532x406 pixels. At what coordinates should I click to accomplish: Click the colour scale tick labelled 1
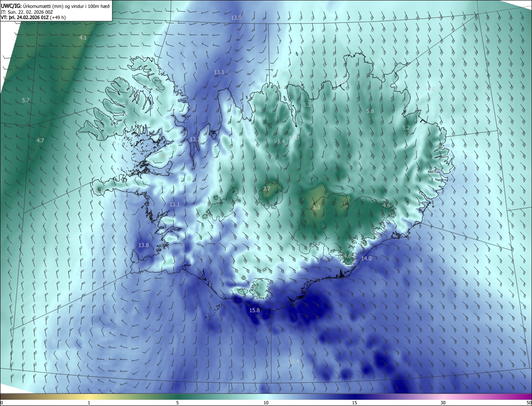coord(89,403)
